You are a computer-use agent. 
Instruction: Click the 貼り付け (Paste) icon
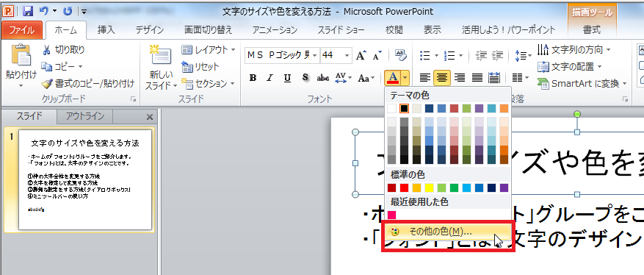point(21,55)
